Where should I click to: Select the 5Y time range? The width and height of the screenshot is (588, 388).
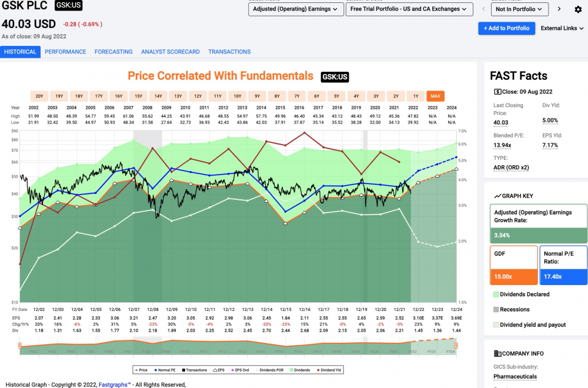pyautogui.click(x=336, y=96)
